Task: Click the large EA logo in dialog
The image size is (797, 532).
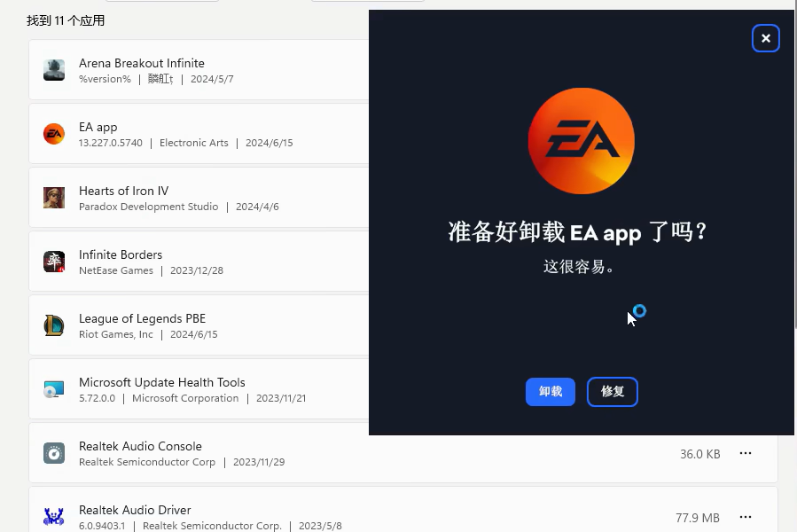Action: coord(581,141)
